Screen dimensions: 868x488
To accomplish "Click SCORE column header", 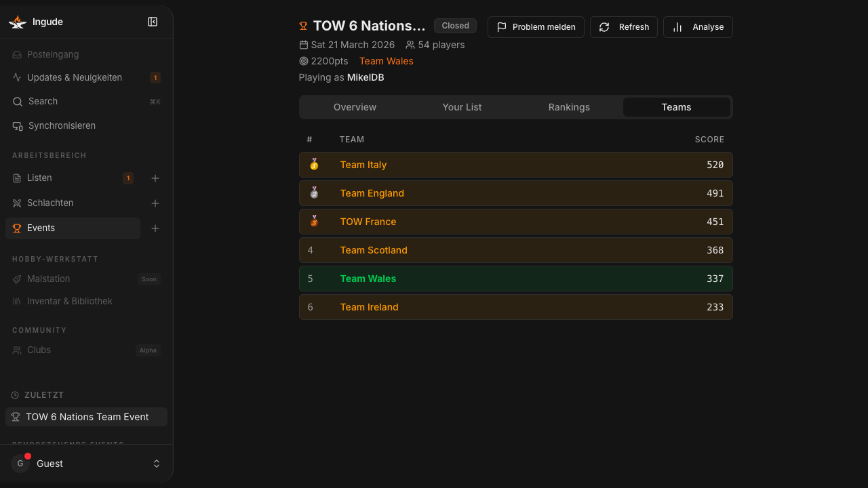I will pos(709,140).
